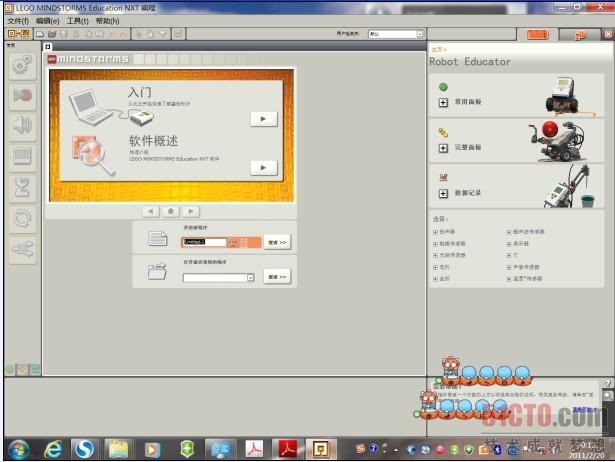Switch to the common palette green circle tab
615x462 pixels.
(x=9, y=369)
